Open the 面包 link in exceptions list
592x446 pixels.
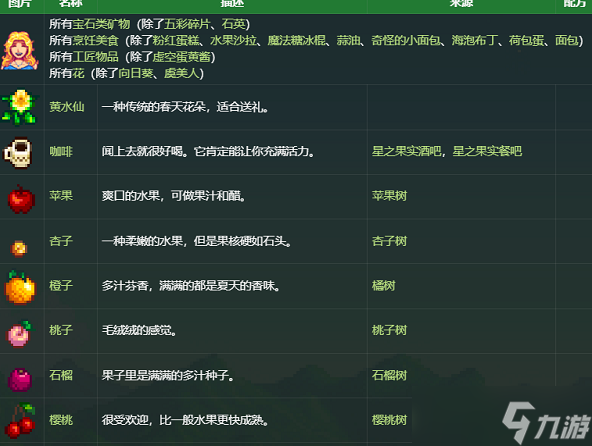pos(566,40)
